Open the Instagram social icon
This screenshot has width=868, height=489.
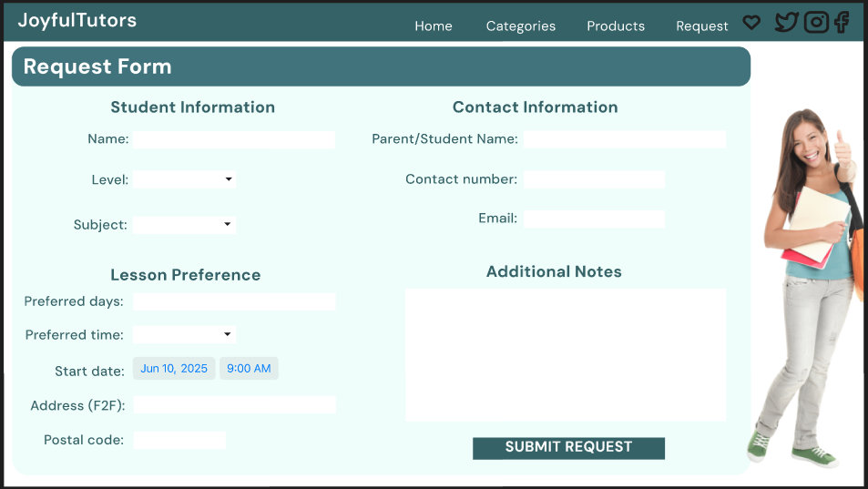(816, 23)
